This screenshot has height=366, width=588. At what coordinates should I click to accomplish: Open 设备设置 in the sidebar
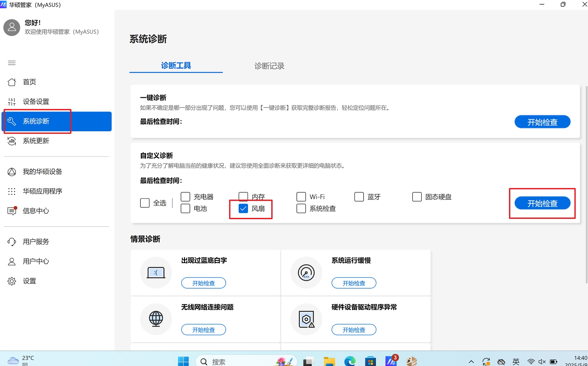(x=56, y=102)
